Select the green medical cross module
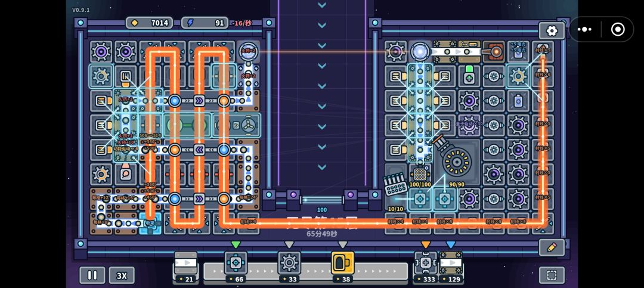The image size is (644, 288). click(x=469, y=76)
